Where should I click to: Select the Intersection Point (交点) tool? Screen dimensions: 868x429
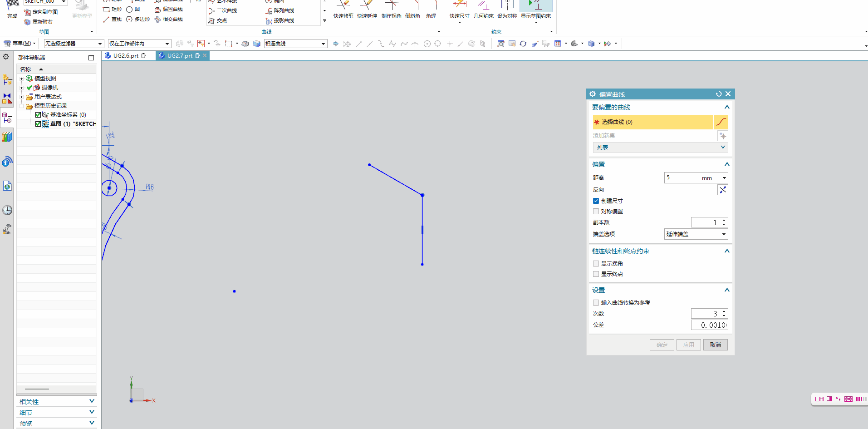[x=217, y=20]
